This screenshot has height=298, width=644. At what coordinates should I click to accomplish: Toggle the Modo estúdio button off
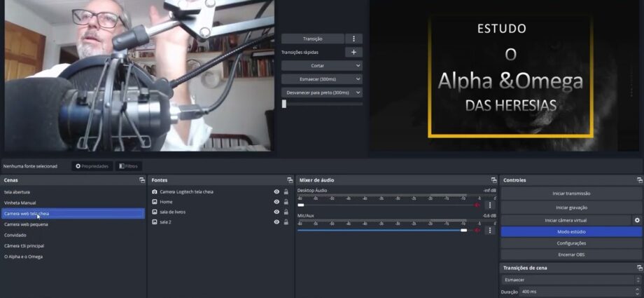pyautogui.click(x=571, y=231)
